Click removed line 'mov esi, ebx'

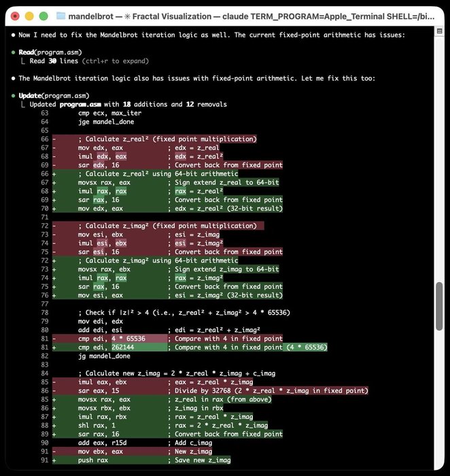point(136,235)
